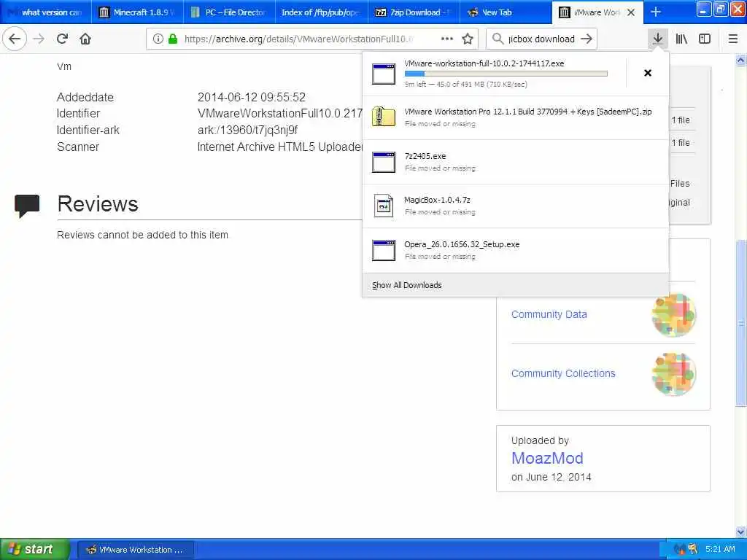Screen dimensions: 747x560
Task: Select the Identifier-ark value ark:/13960/t7jq3nj9f
Action: point(247,130)
